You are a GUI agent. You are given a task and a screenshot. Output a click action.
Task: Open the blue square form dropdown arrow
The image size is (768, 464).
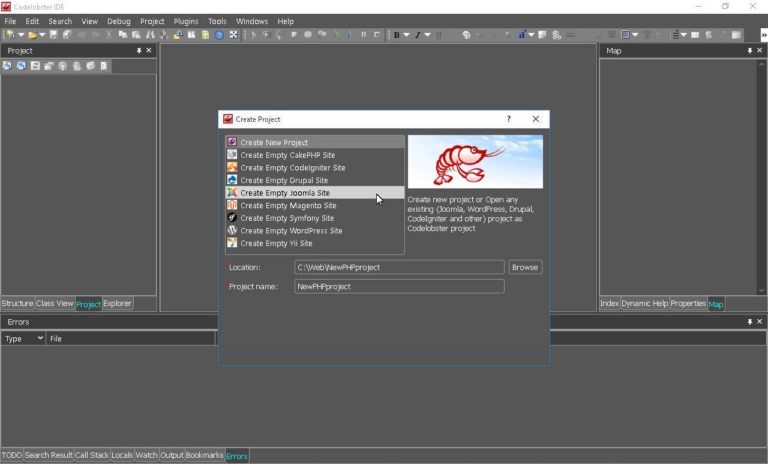(635, 35)
